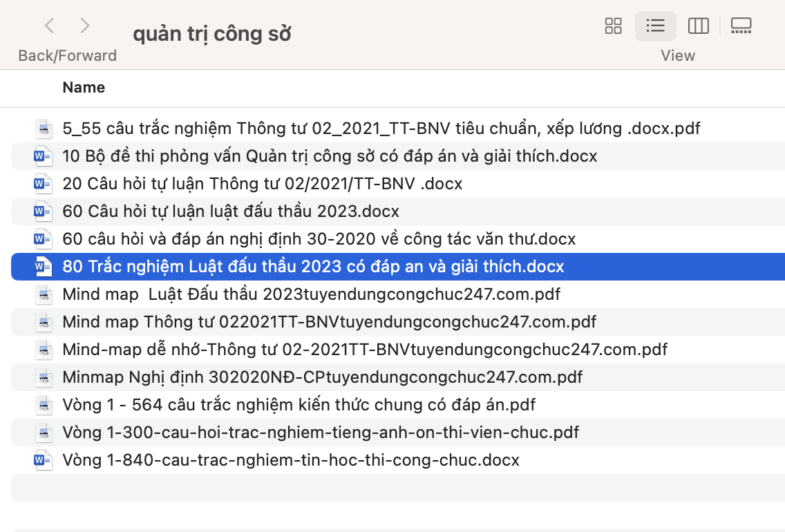The image size is (785, 532).
Task: Click PDF icon of Vòng 1 - 564 câu file
Action: click(x=44, y=406)
